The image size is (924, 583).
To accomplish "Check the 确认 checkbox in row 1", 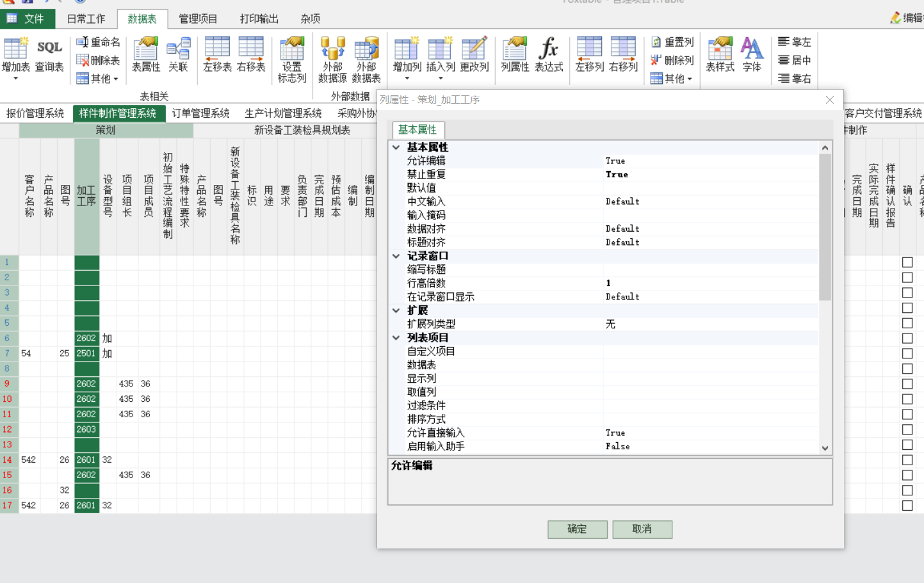I will click(x=907, y=262).
